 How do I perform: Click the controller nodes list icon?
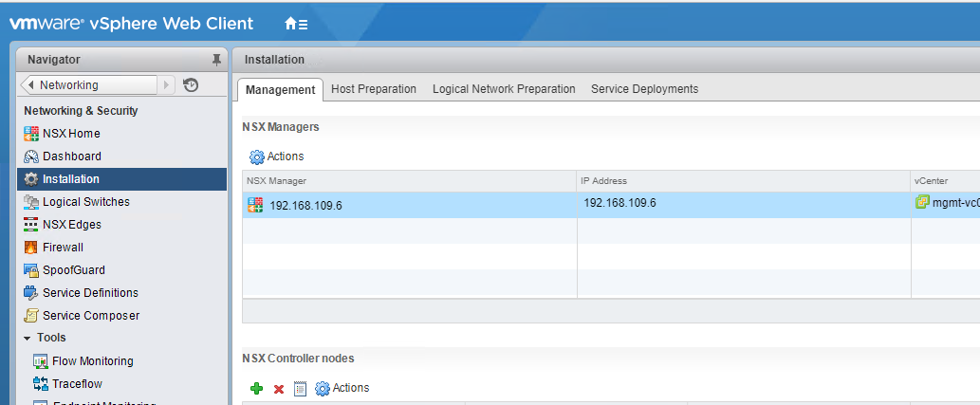point(300,389)
